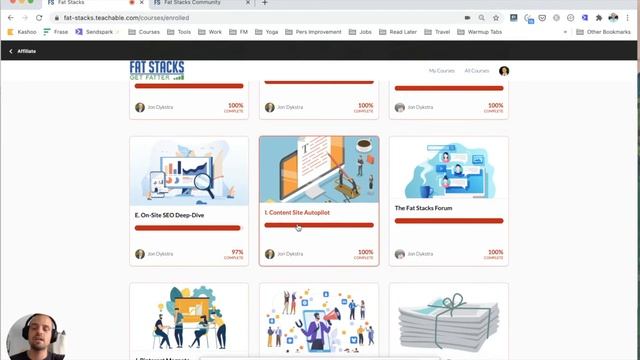Expand the Travel bookmark folder
Image resolution: width=640 pixels, height=360 pixels.
pos(437,32)
